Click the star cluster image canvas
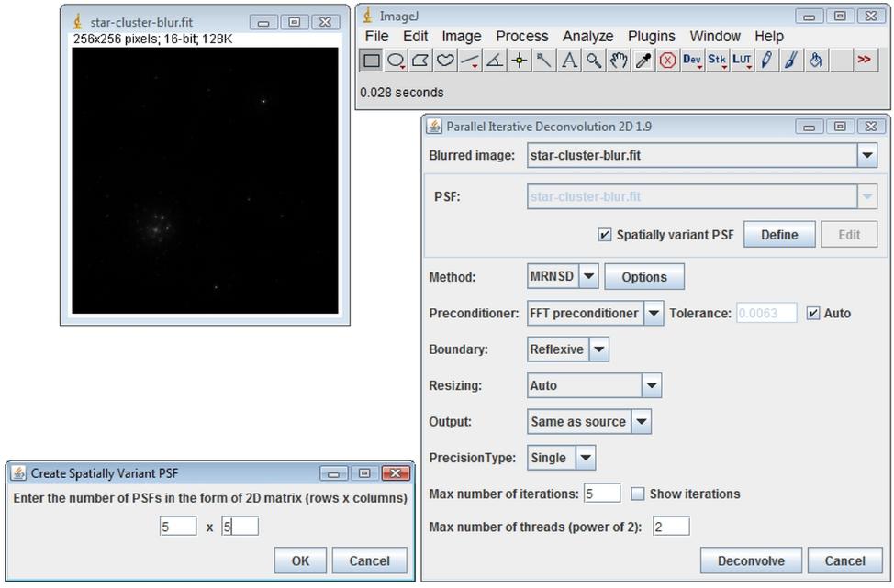The image size is (894, 588). pyautogui.click(x=205, y=181)
